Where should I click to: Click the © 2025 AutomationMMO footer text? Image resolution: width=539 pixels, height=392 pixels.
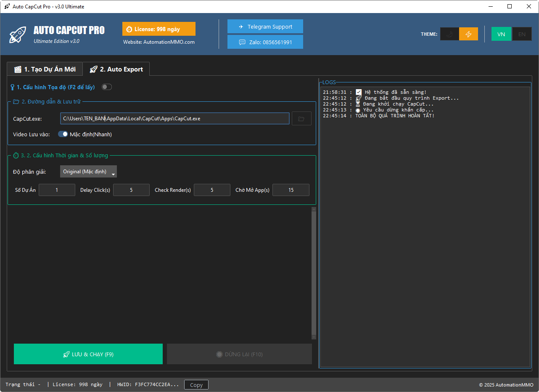(506, 385)
